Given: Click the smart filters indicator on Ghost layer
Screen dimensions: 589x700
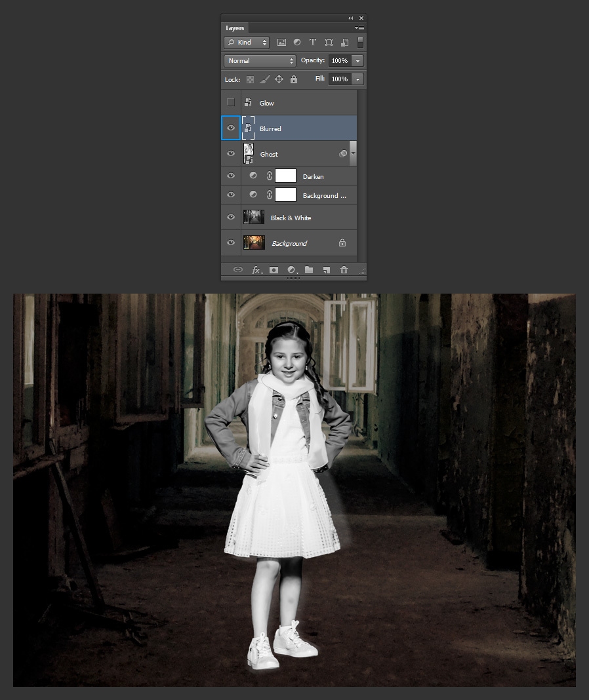Looking at the screenshot, I should click(x=343, y=153).
